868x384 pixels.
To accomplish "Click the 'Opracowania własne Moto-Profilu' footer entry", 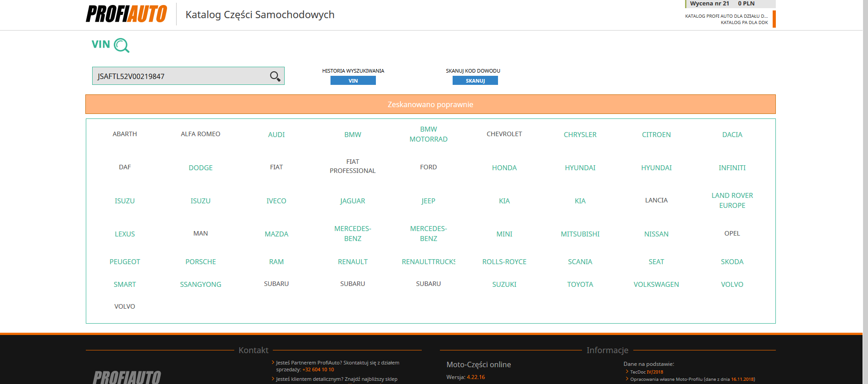I will (x=692, y=379).
